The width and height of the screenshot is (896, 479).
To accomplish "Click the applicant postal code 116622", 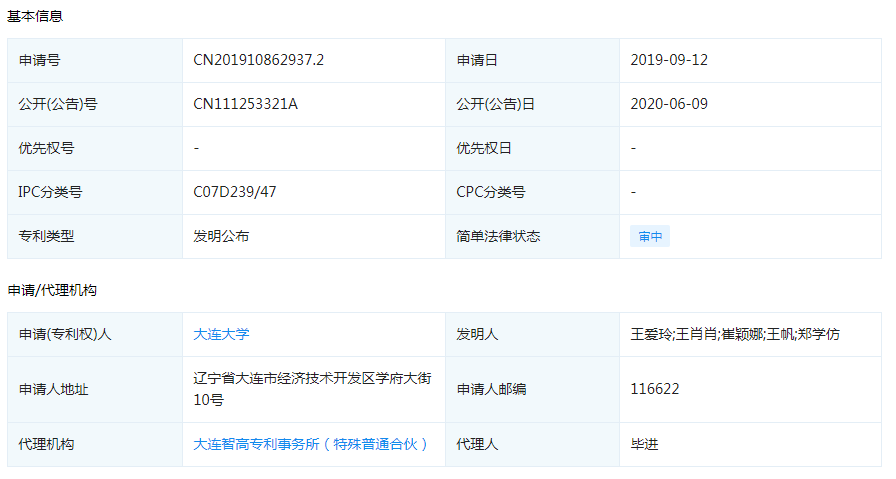I will [655, 389].
